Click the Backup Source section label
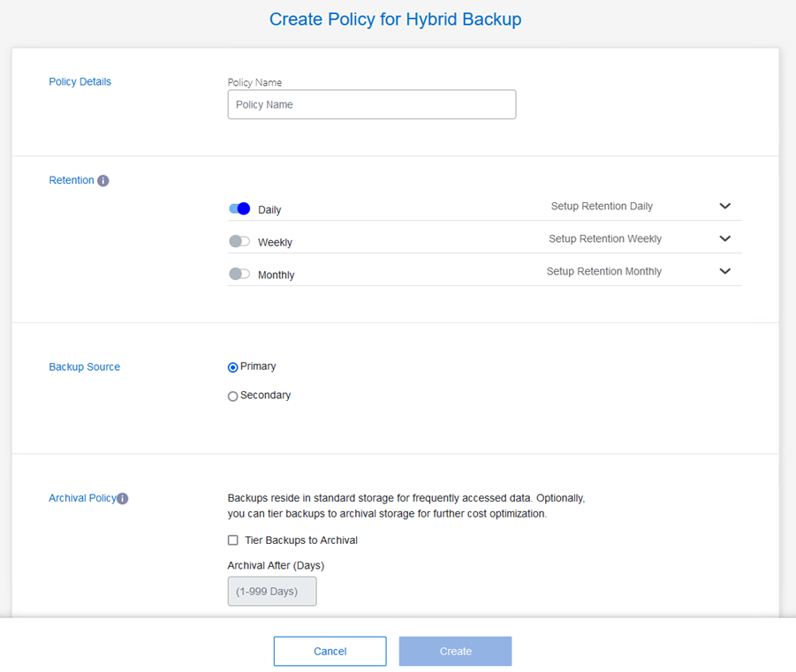 click(x=84, y=367)
